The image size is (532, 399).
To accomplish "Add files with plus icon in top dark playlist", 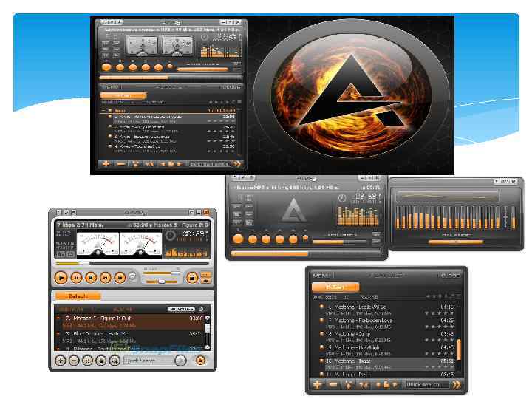I will [106, 164].
